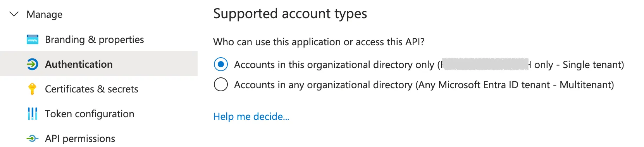Click the Authentication arrow icon
Viewport: 644px width, 147px height.
click(33, 64)
